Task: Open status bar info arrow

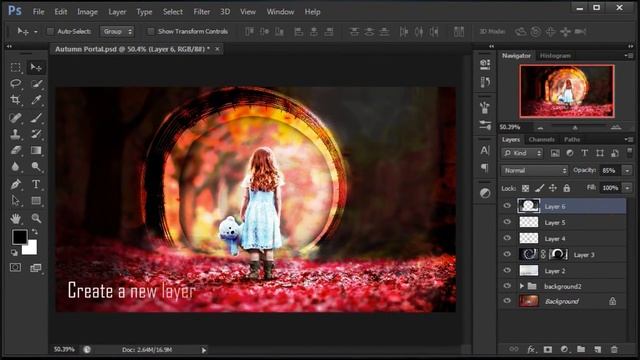Action: (204, 350)
